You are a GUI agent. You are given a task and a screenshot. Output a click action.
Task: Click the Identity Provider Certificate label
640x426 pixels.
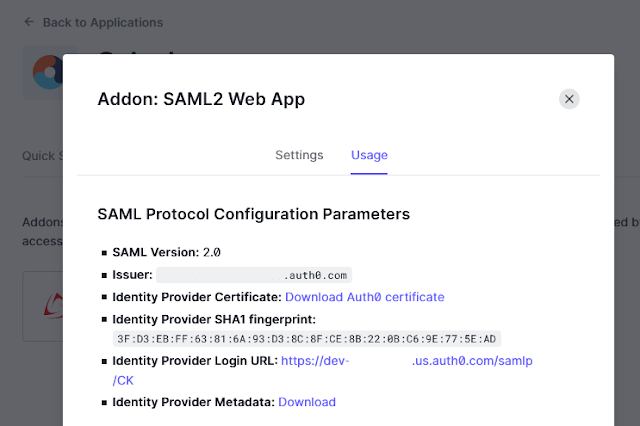(x=197, y=297)
